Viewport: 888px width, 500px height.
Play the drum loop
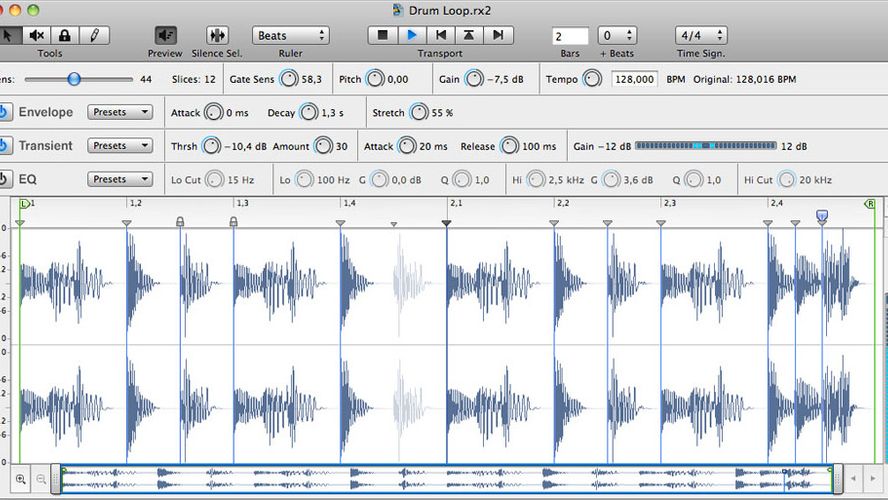coord(412,35)
